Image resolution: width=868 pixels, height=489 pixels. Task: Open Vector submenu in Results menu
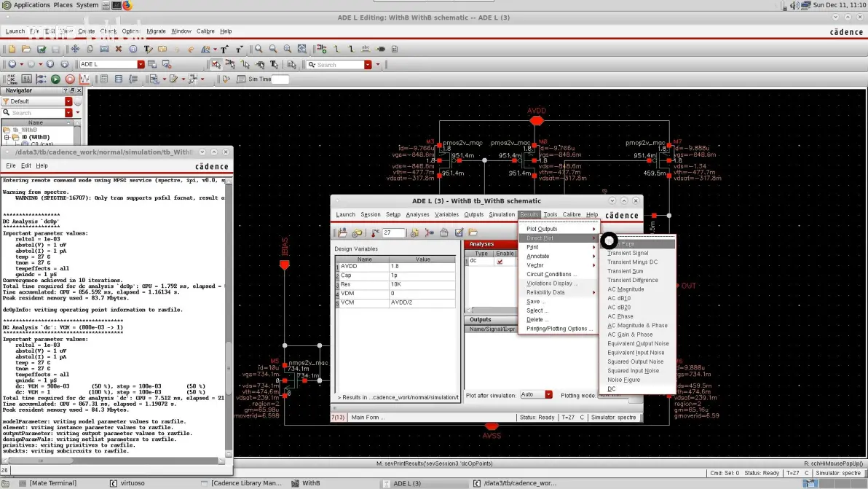[560, 265]
